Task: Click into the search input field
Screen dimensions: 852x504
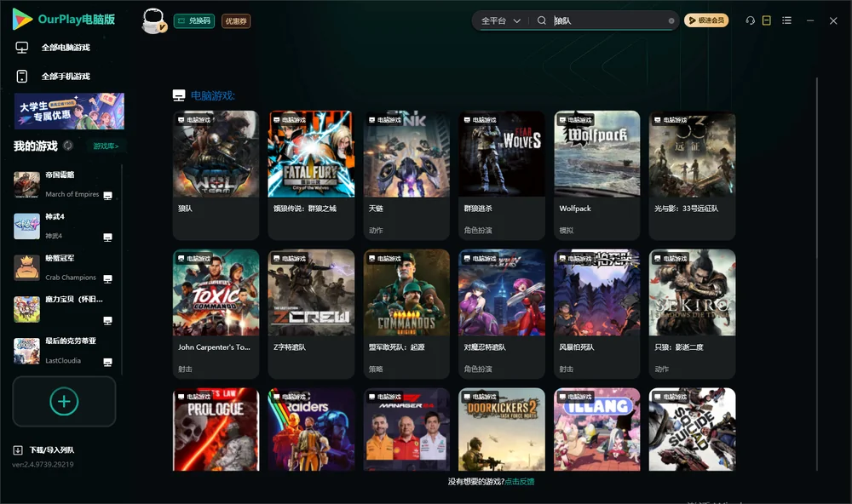Action: (x=610, y=20)
